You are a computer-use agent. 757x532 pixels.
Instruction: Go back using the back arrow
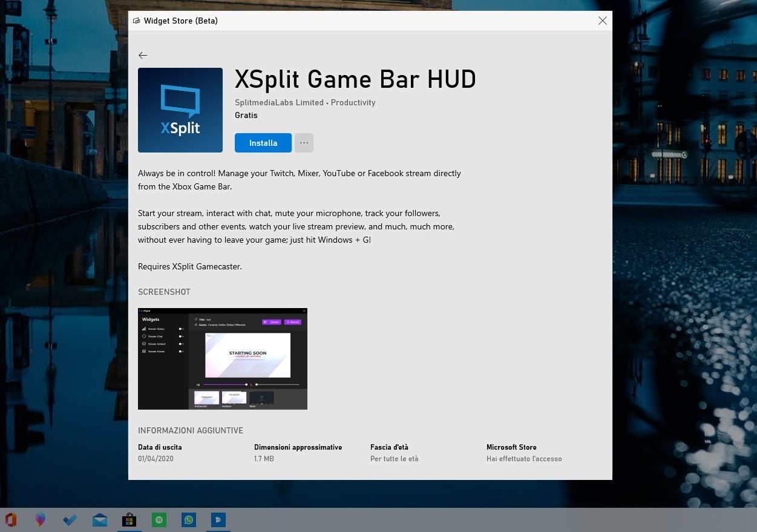(143, 55)
